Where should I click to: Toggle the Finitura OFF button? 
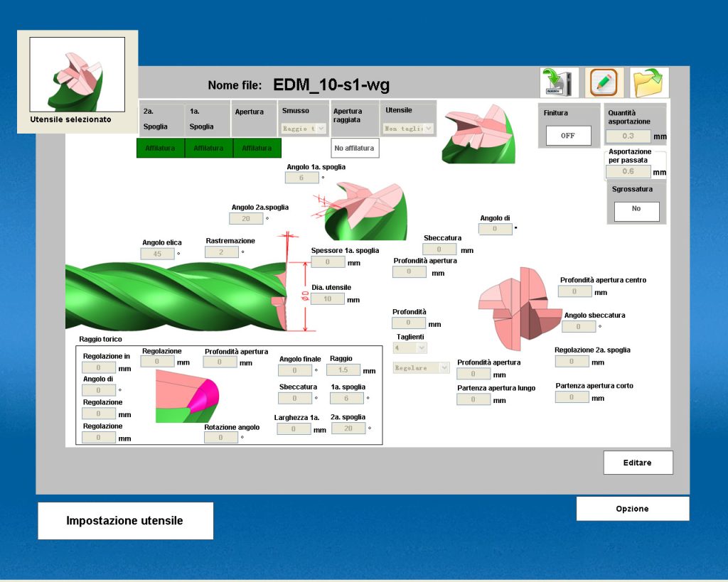tap(568, 136)
